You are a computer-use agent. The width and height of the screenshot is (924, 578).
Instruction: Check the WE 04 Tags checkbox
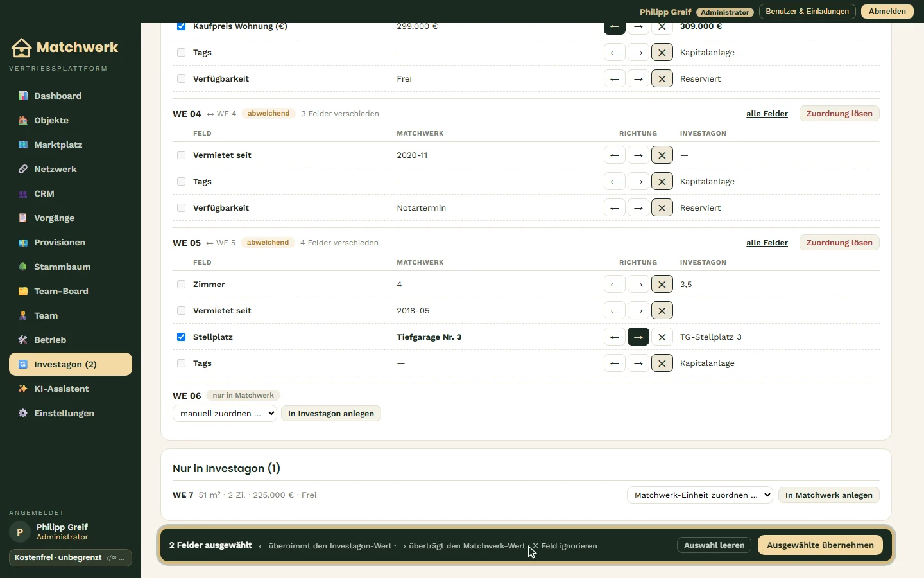[x=181, y=182]
